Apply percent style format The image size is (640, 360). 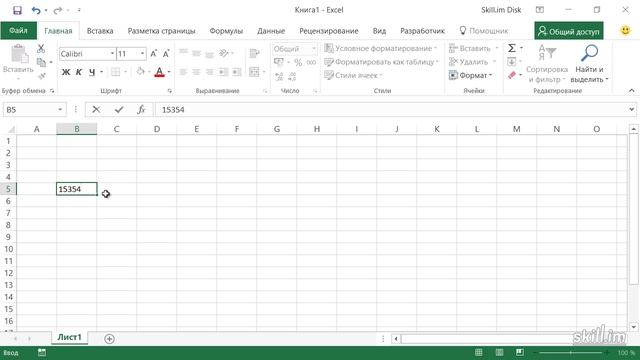(298, 62)
